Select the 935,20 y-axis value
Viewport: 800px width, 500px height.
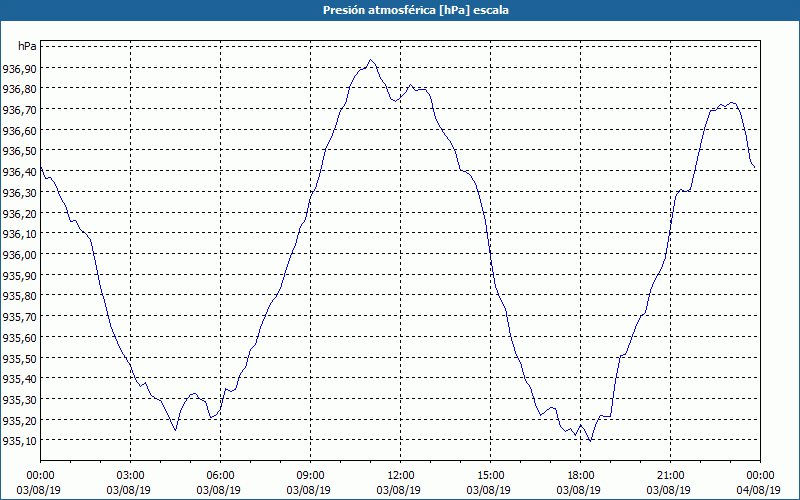[x=19, y=420]
